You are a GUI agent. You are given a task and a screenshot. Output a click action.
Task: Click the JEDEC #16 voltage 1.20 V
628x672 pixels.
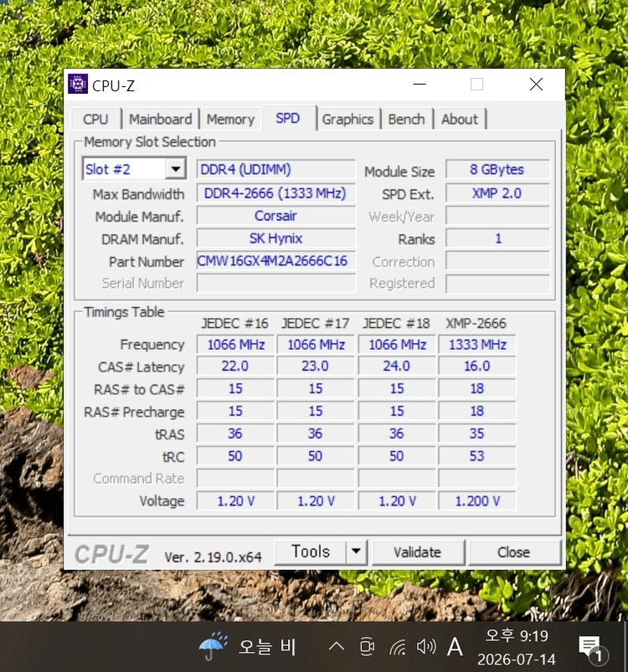click(235, 501)
